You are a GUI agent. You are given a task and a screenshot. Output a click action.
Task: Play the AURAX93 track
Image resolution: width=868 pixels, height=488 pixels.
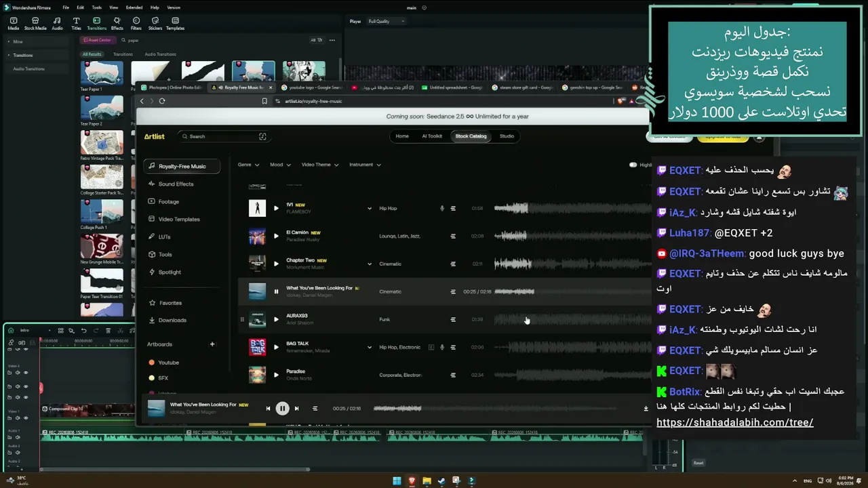point(276,319)
